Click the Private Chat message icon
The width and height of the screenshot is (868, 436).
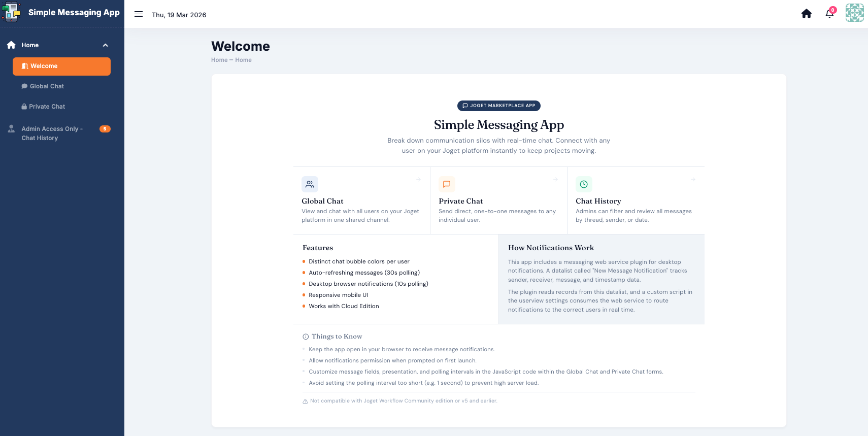click(447, 184)
